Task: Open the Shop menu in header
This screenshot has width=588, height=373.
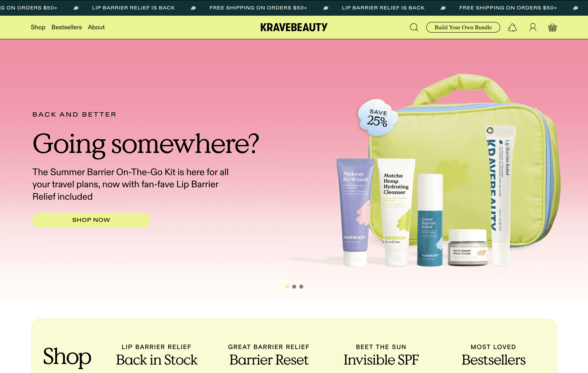Action: (38, 27)
